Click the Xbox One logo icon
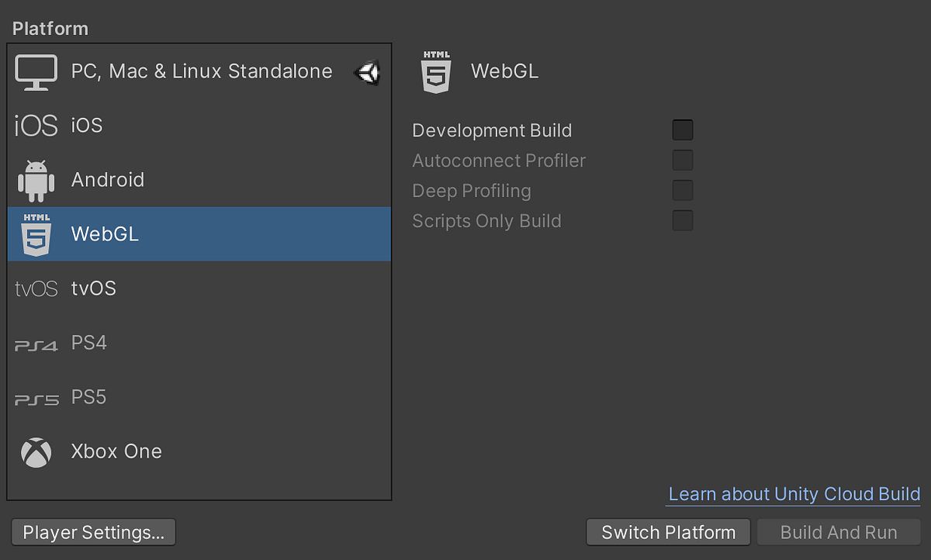931x560 pixels. [36, 452]
